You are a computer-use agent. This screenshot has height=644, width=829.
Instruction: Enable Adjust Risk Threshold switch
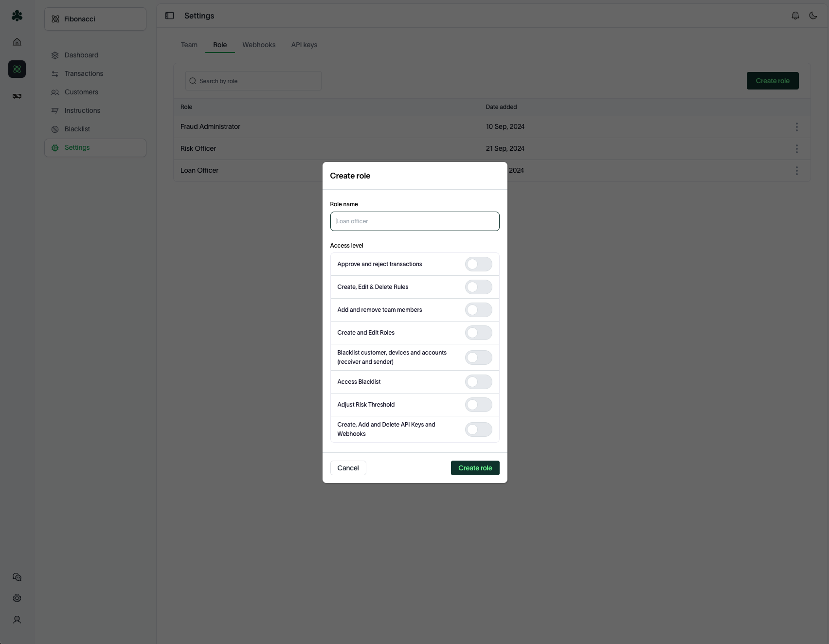[478, 405]
